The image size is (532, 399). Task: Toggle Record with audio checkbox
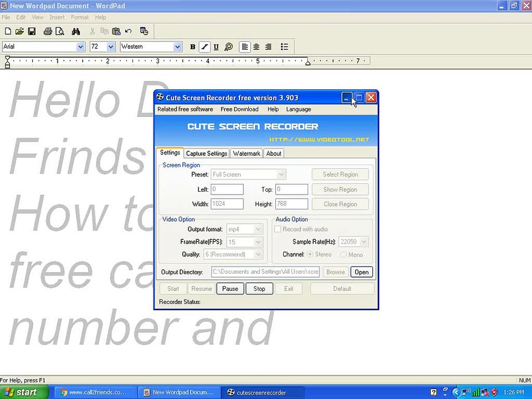pyautogui.click(x=278, y=229)
